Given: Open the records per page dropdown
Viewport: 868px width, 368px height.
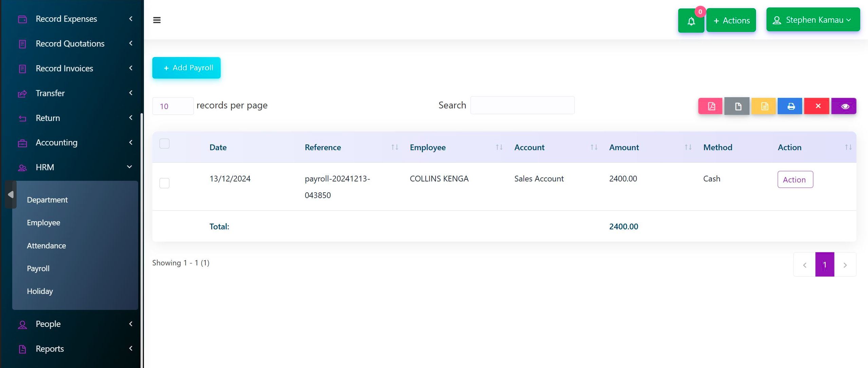Looking at the screenshot, I should (x=173, y=106).
